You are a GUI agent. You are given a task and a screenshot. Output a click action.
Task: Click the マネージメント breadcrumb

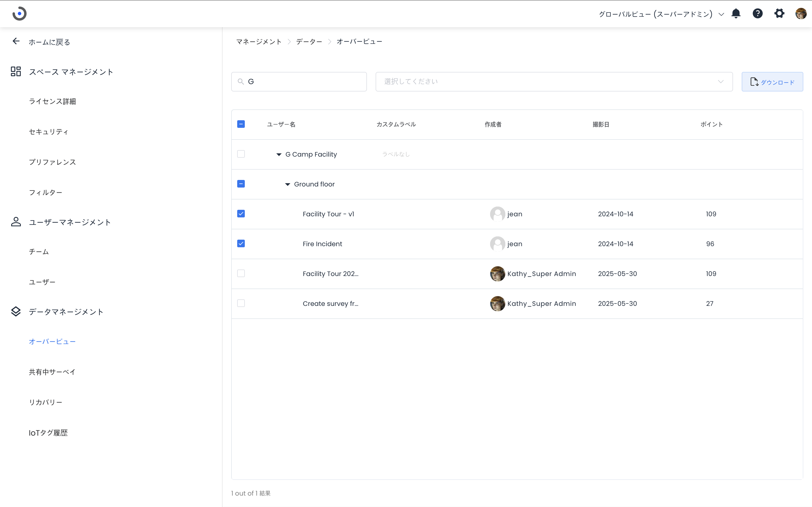(259, 42)
